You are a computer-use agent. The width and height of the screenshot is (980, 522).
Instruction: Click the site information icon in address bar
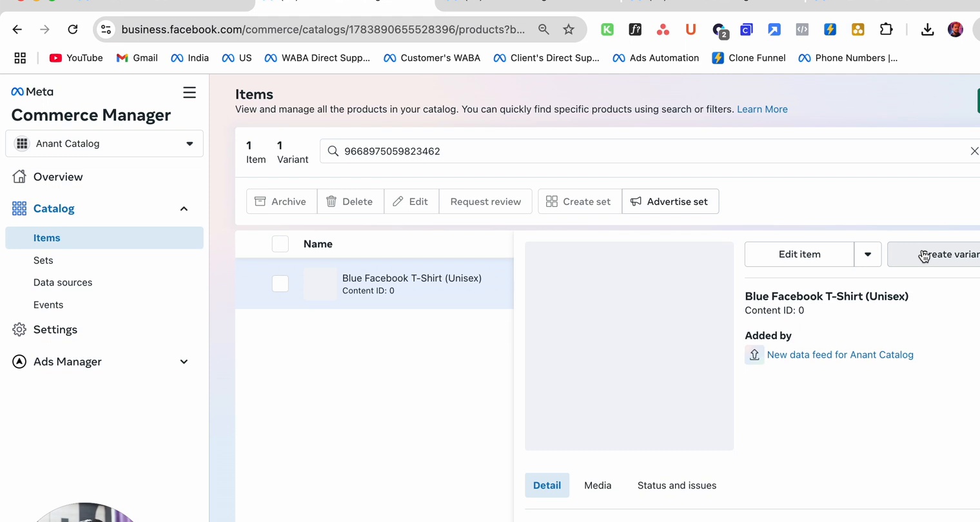[106, 30]
